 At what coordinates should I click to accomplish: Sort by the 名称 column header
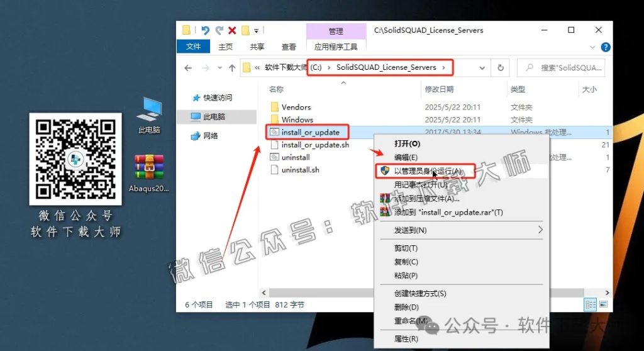276,89
